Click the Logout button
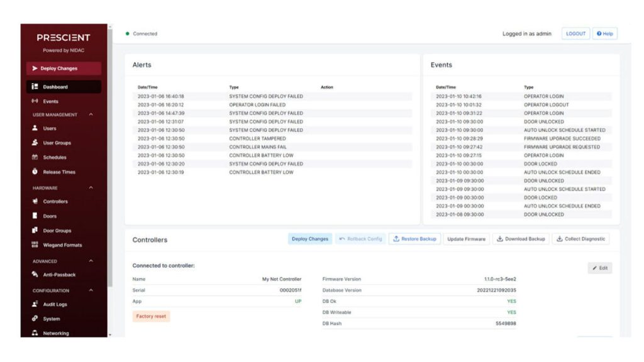Image resolution: width=644 pixels, height=362 pixels. [x=575, y=34]
